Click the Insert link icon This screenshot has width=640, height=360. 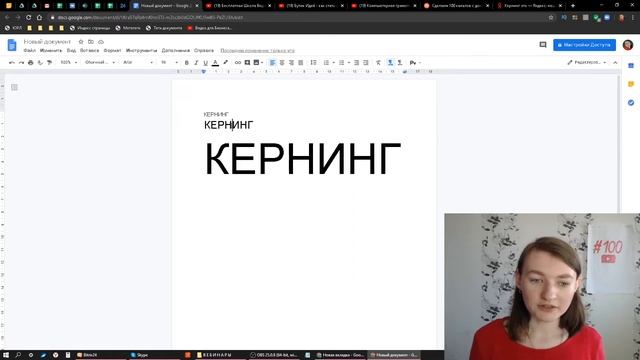238,62
